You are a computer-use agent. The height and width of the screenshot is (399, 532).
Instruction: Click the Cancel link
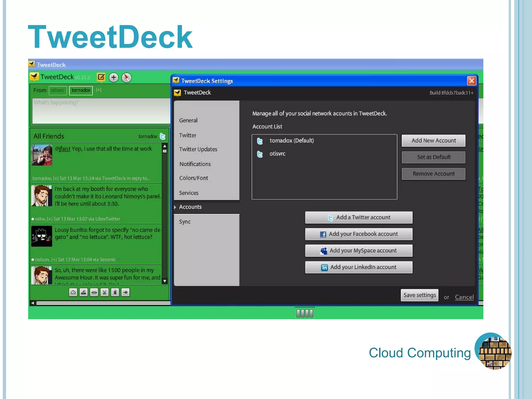click(x=464, y=297)
